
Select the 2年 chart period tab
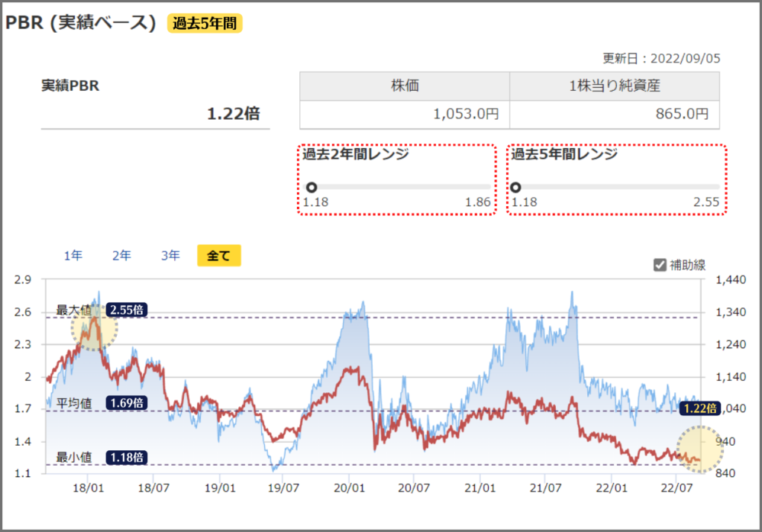121,255
